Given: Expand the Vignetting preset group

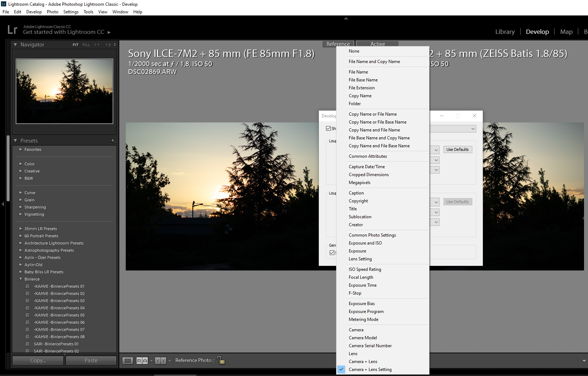Looking at the screenshot, I should click(x=21, y=214).
